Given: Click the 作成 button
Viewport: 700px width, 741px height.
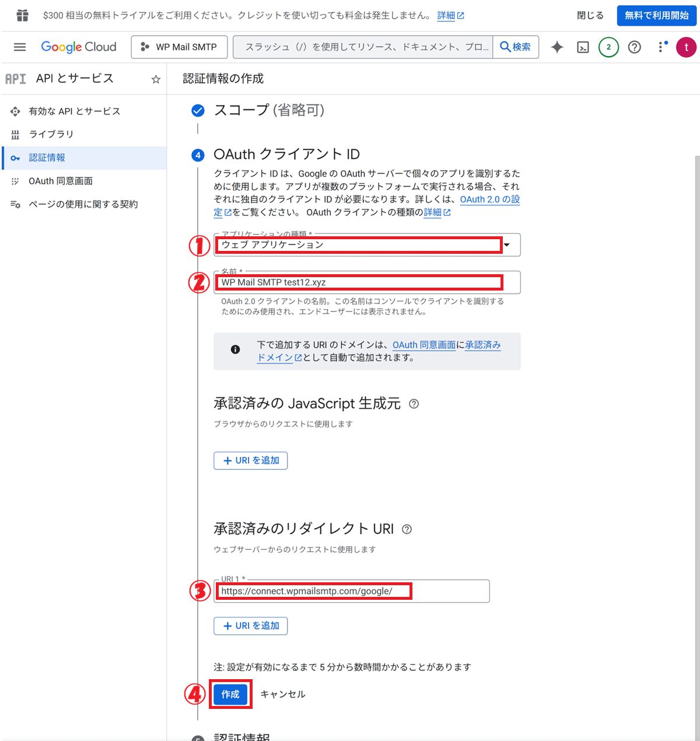Looking at the screenshot, I should coord(230,694).
